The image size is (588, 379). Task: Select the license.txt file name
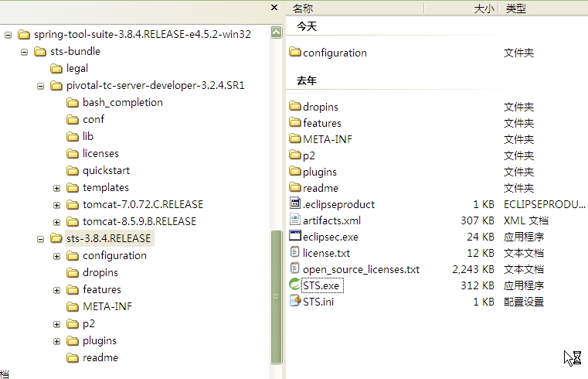[326, 253]
